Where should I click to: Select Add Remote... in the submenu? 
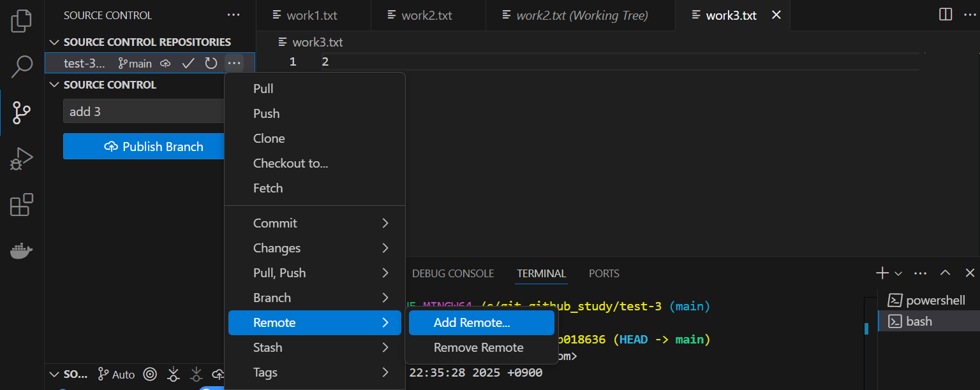coord(482,322)
